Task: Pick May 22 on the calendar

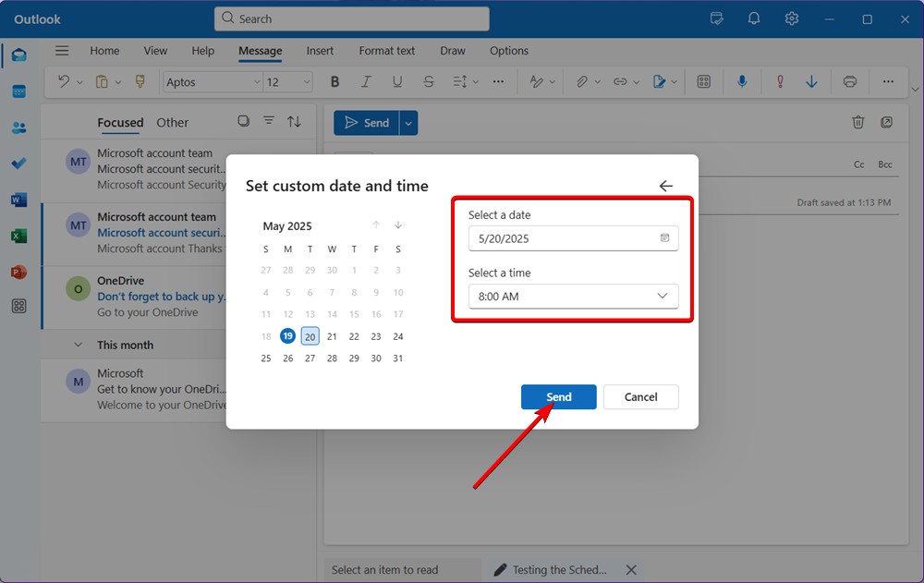Action: (354, 336)
